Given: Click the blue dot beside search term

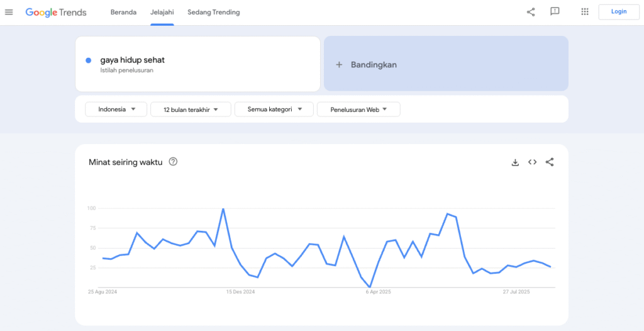Looking at the screenshot, I should point(89,60).
